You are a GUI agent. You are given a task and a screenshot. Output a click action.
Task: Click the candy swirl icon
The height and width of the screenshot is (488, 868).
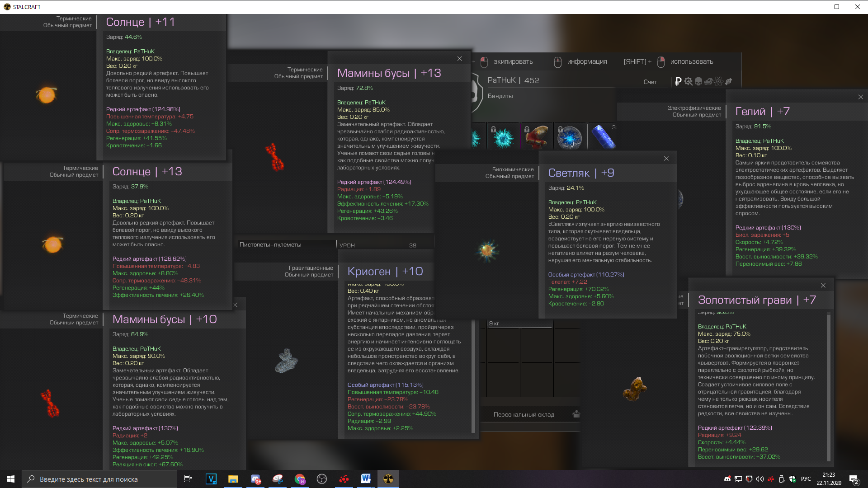(x=728, y=81)
